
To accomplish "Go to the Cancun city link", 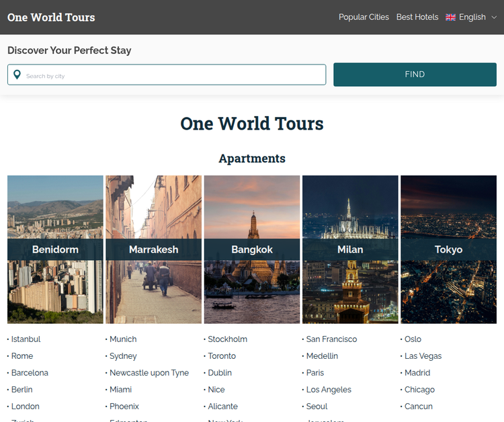I will point(418,407).
